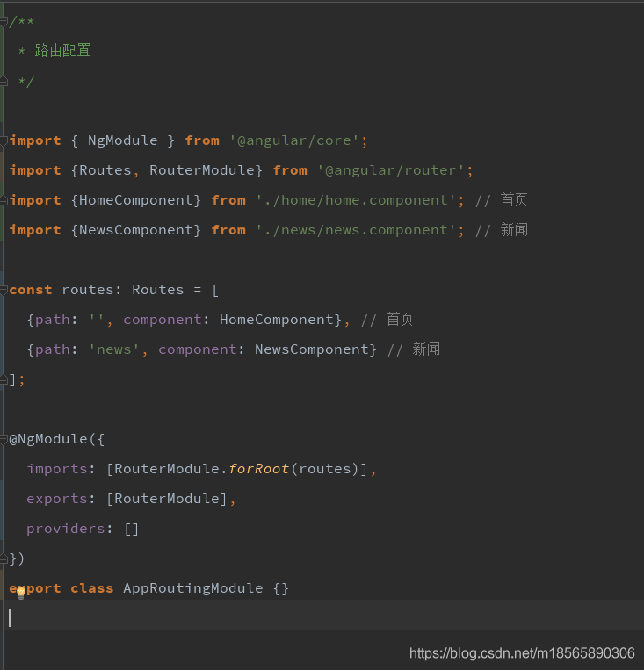Click RouterModule in the router import
The width and height of the screenshot is (644, 670).
[x=202, y=170]
